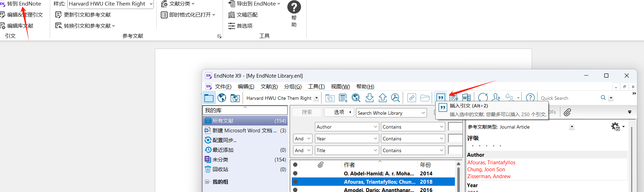Collapse the 我的组 group set
The image size is (644, 192).
point(207,182)
